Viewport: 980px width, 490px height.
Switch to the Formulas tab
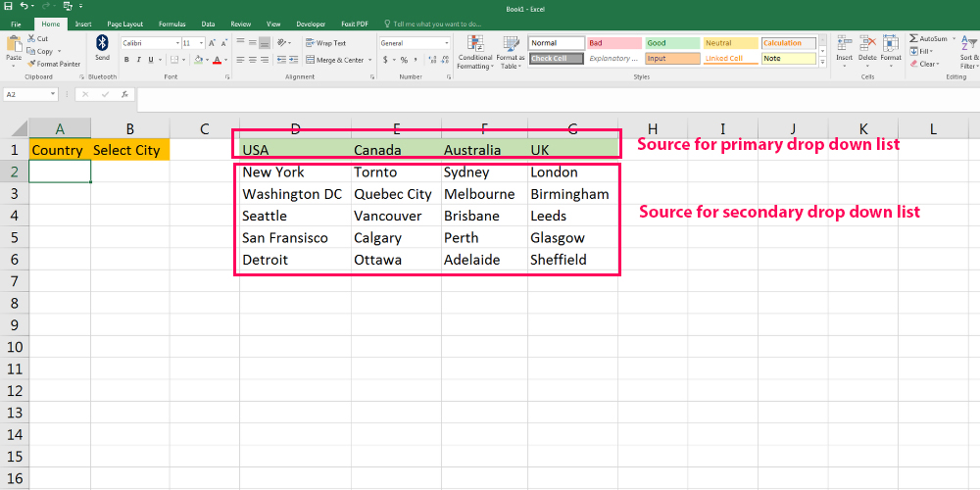pyautogui.click(x=171, y=24)
